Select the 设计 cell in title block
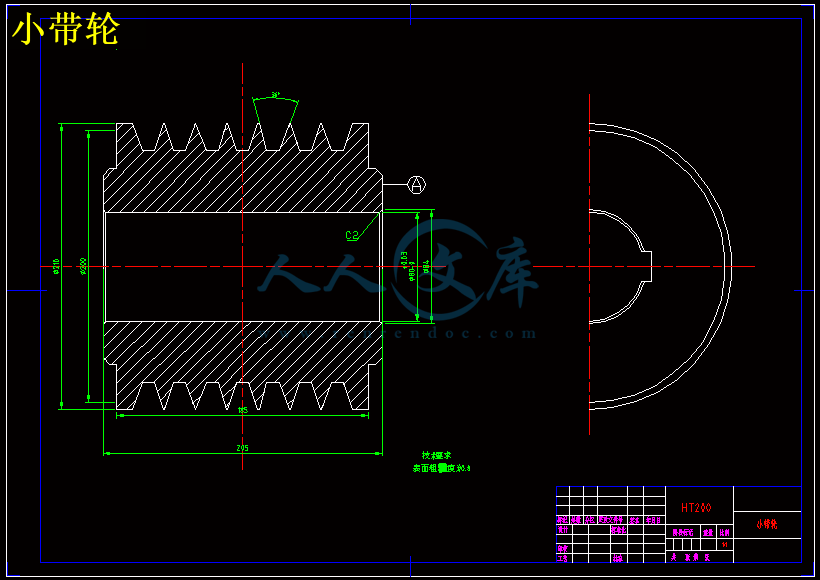820x580 pixels. 563,529
